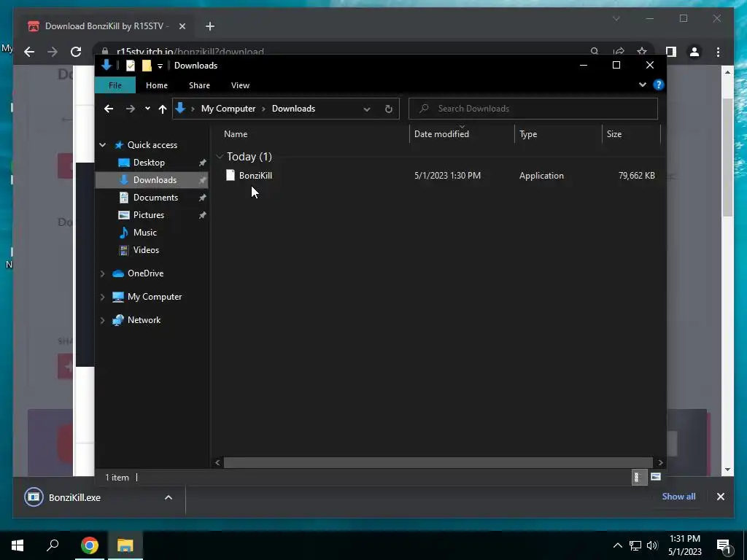Click the Chrome address bar URL
The image size is (747, 560).
190,52
